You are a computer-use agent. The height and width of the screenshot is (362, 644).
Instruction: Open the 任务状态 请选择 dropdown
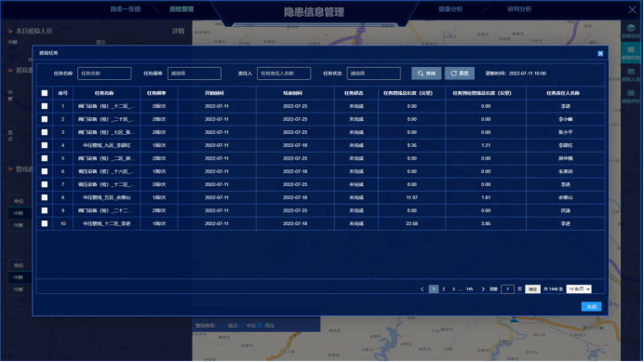tap(374, 74)
